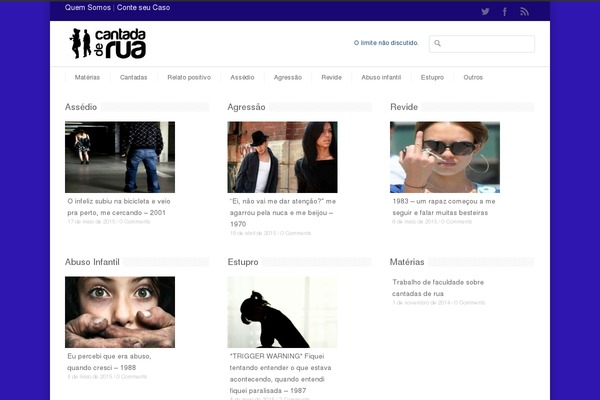Click the Cantada de Rua logo
Image resolution: width=600 pixels, height=400 pixels.
(x=108, y=43)
